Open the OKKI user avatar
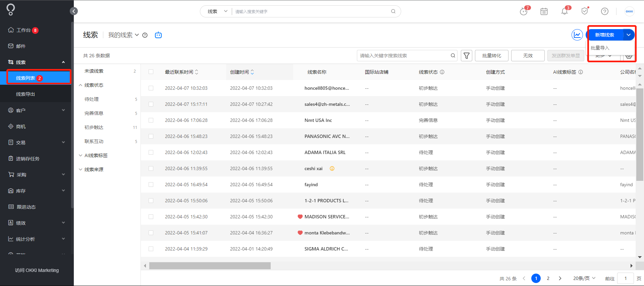Image resolution: width=644 pixels, height=286 pixels. (629, 11)
